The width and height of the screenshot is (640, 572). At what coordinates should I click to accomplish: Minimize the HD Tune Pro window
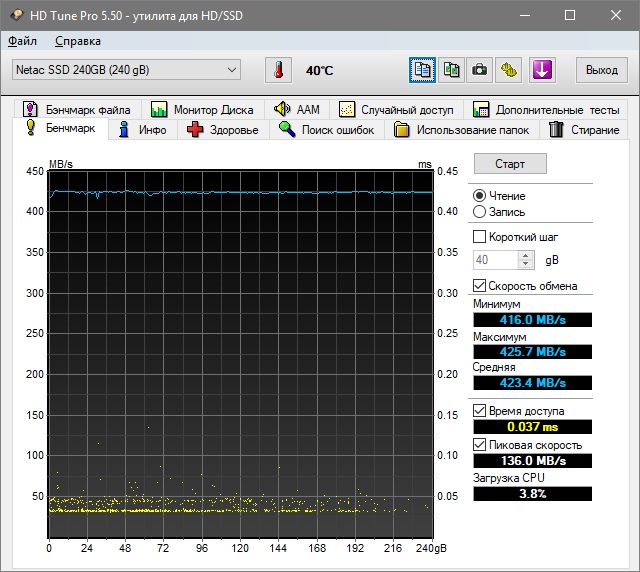[525, 16]
